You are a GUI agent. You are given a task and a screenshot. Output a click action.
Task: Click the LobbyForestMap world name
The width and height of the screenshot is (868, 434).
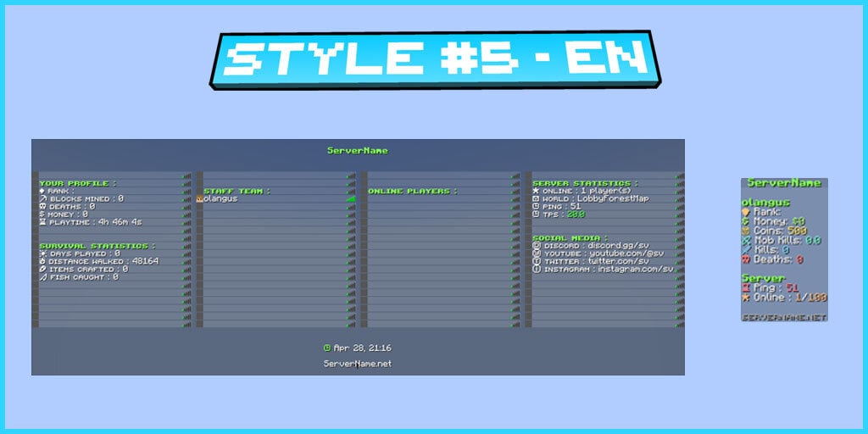tap(614, 198)
